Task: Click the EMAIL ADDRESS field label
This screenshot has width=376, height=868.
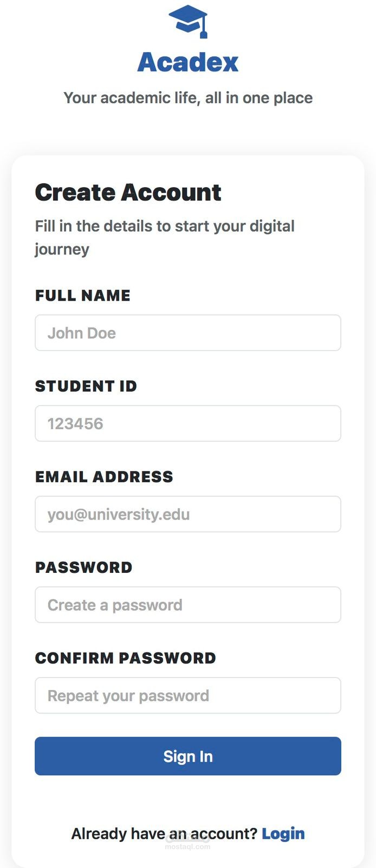Action: (x=104, y=476)
